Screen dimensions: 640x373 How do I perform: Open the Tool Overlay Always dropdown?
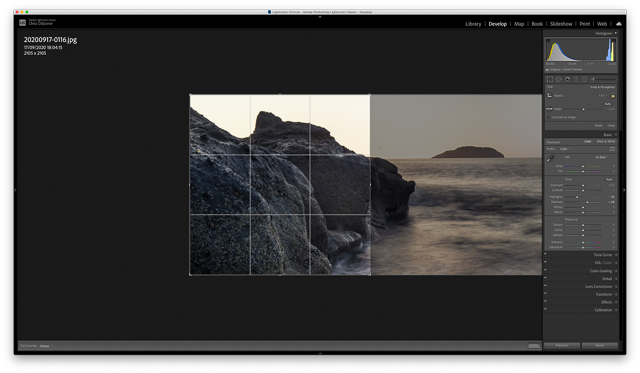click(x=46, y=346)
